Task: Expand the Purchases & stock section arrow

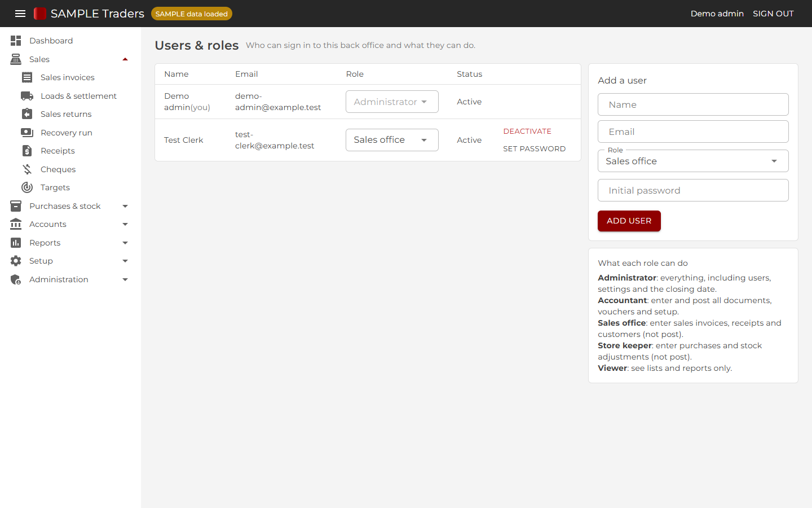Action: click(x=125, y=206)
